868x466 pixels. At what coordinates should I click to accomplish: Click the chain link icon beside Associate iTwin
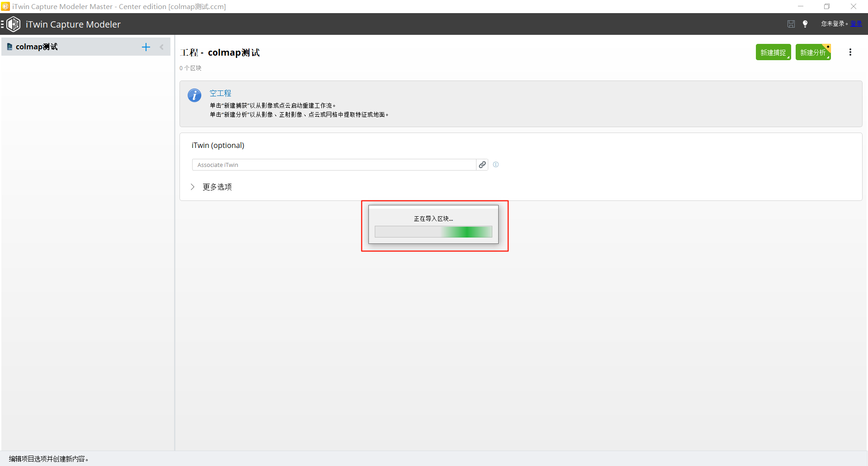point(482,165)
